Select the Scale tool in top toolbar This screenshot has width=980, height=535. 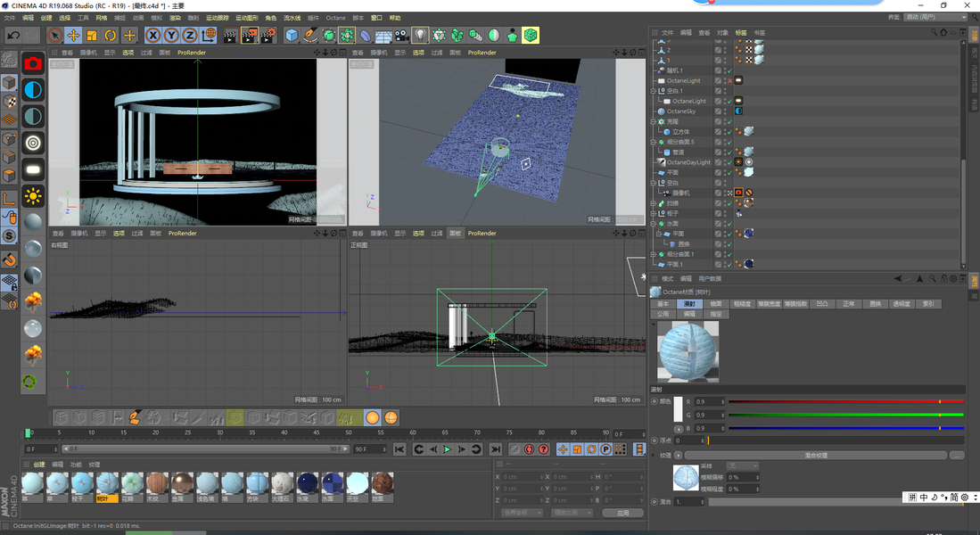(92, 36)
